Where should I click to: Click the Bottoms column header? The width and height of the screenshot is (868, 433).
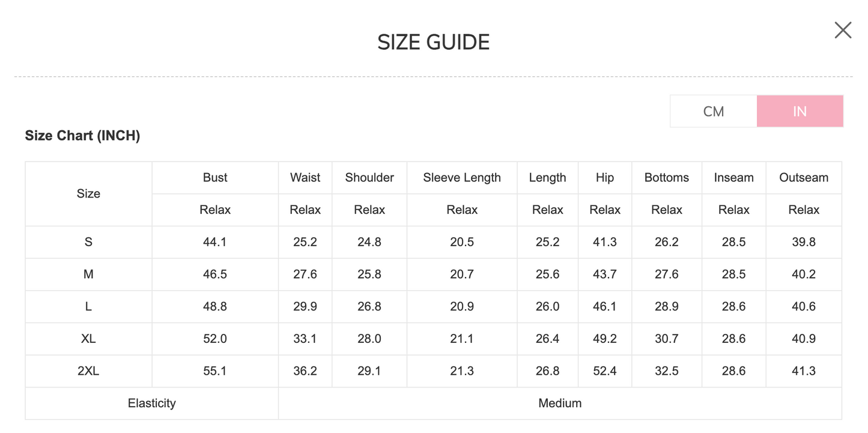[666, 177]
